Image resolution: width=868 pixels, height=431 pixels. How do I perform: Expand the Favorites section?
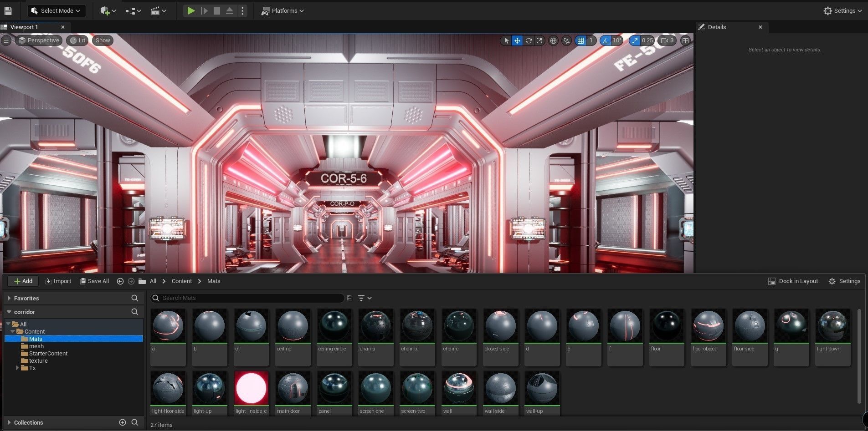(9, 298)
